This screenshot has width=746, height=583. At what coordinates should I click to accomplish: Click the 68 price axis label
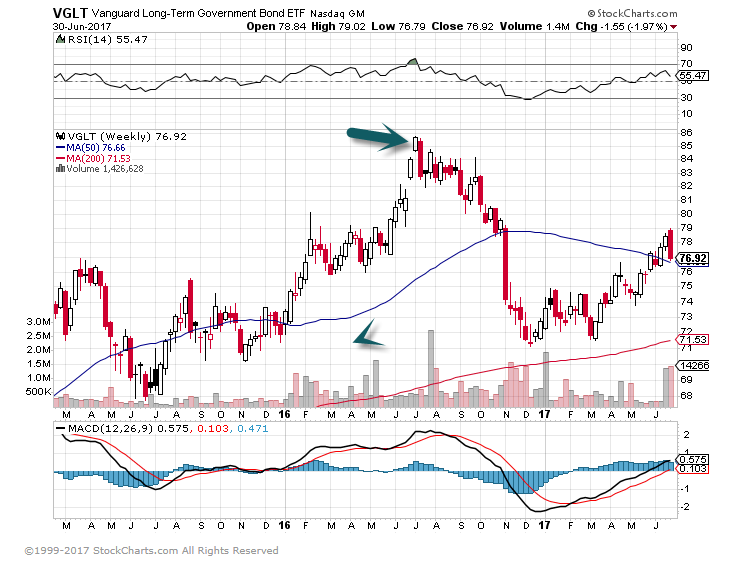[686, 395]
